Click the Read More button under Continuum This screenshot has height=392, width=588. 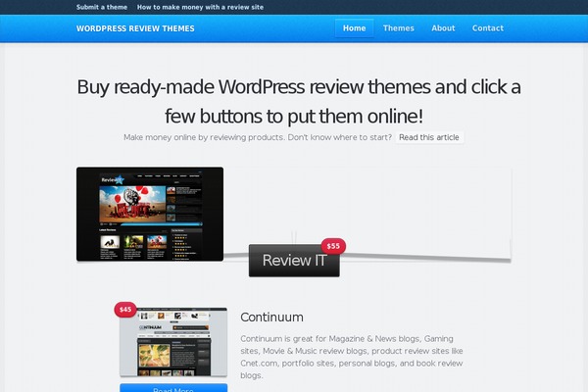point(173,388)
